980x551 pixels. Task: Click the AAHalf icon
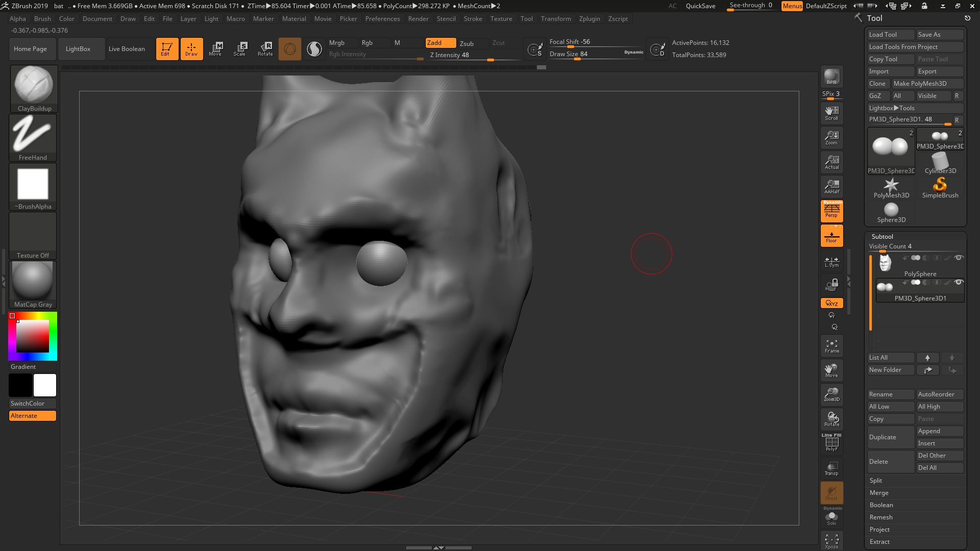click(x=831, y=187)
